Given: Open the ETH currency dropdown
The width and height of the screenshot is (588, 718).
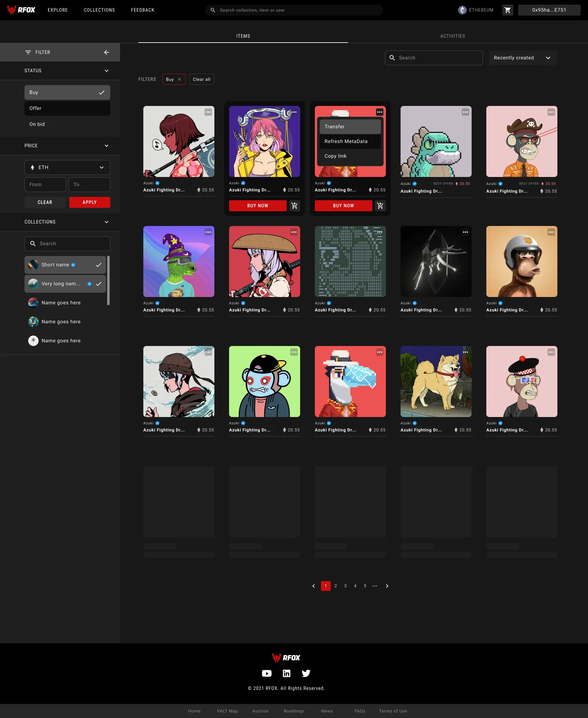Looking at the screenshot, I should tap(67, 167).
